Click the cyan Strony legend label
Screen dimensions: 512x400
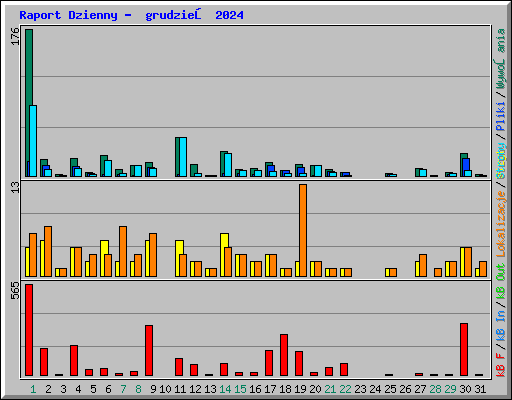(501, 161)
